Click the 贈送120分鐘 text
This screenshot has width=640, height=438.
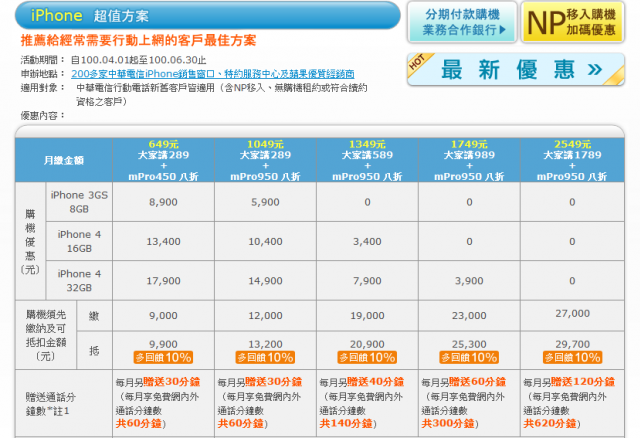[583, 382]
